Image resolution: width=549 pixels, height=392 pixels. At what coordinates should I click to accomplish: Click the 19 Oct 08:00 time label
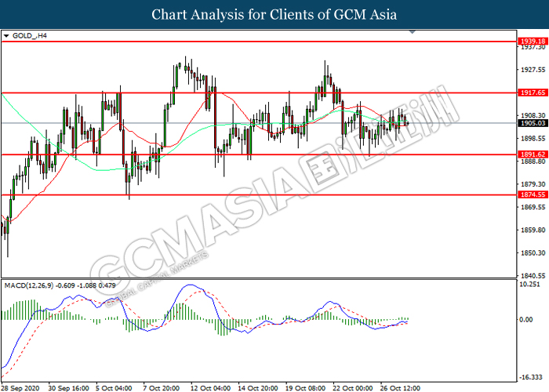pos(305,388)
